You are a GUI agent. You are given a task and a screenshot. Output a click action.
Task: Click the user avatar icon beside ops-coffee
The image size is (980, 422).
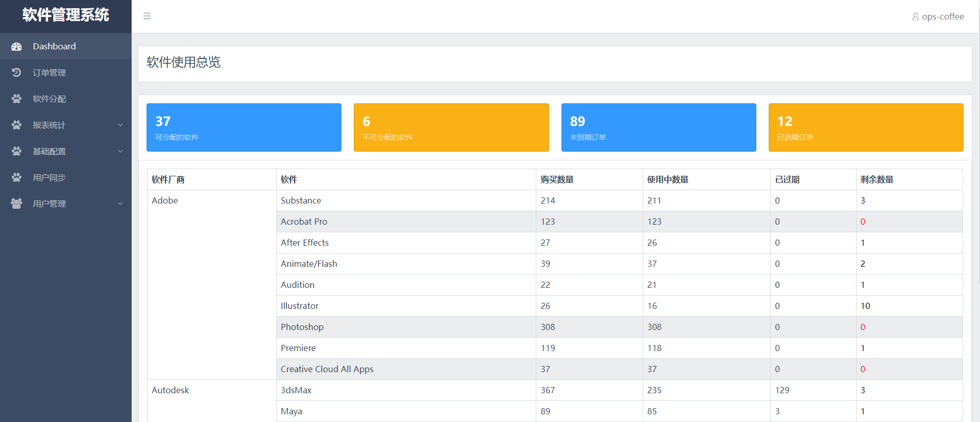915,16
